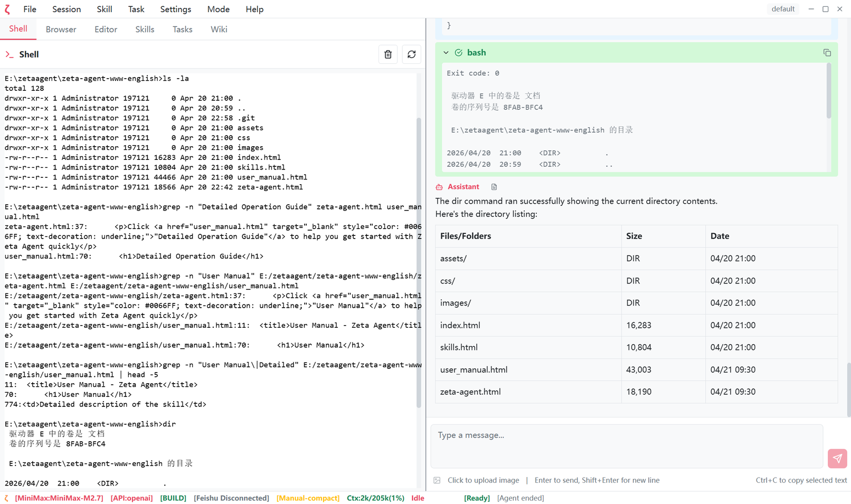The image size is (851, 504).
Task: Open the Mode menu
Action: [x=218, y=9]
